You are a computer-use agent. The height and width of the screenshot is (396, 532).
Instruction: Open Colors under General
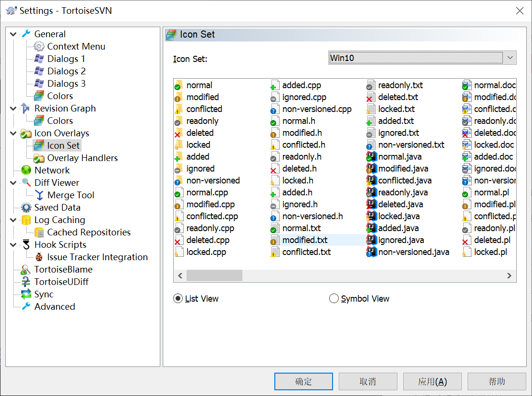coord(60,96)
